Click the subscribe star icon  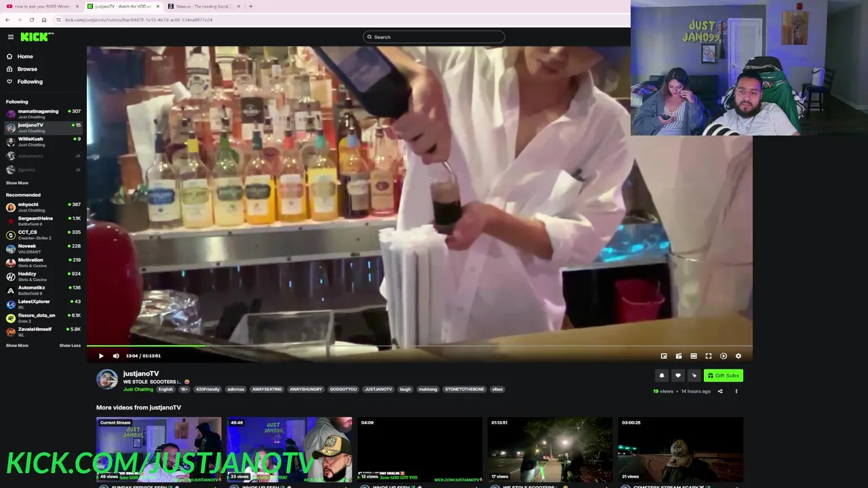(694, 375)
